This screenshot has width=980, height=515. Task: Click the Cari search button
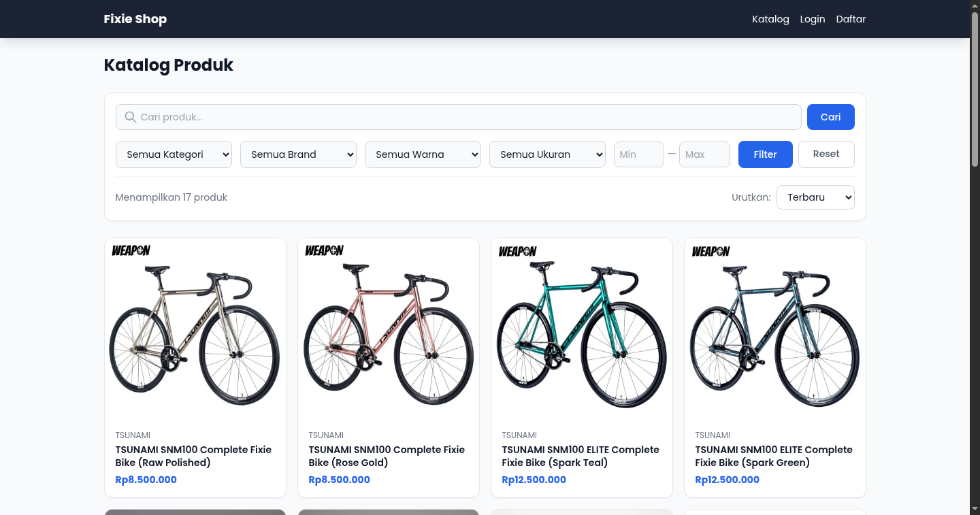tap(830, 117)
